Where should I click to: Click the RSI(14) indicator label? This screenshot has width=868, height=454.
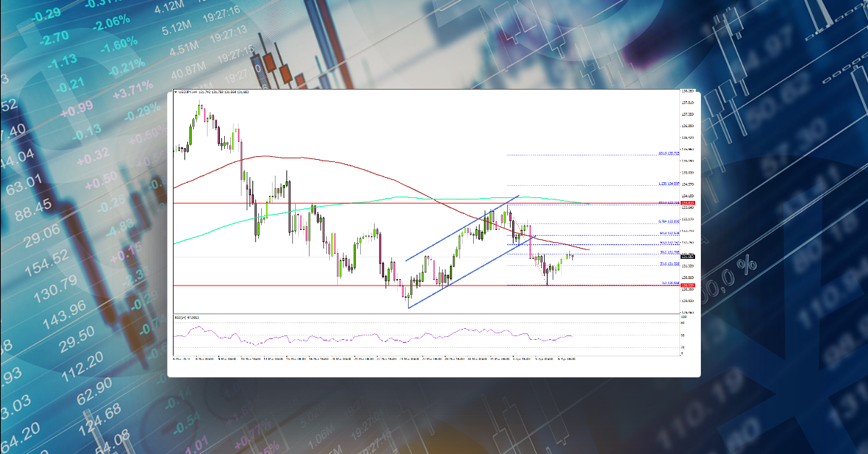181,316
